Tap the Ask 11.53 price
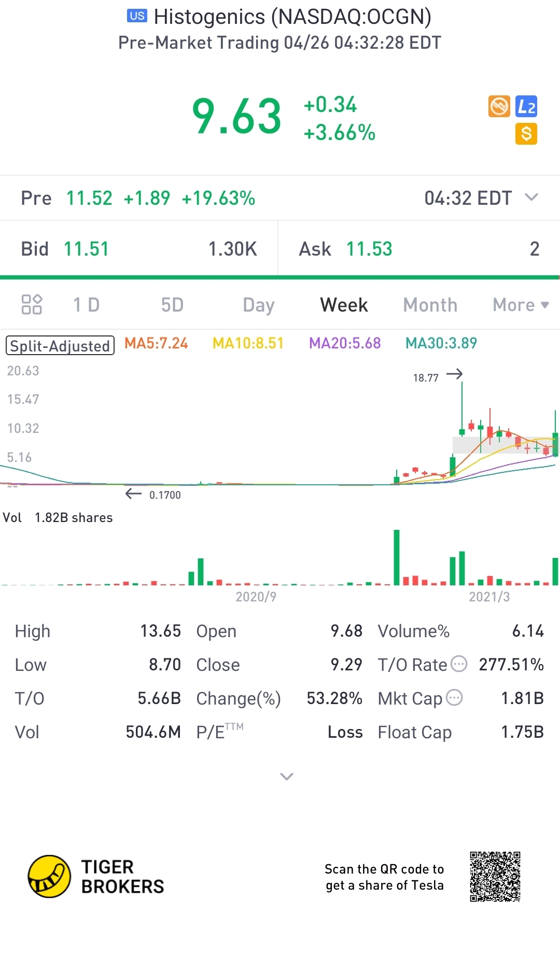 click(x=369, y=249)
